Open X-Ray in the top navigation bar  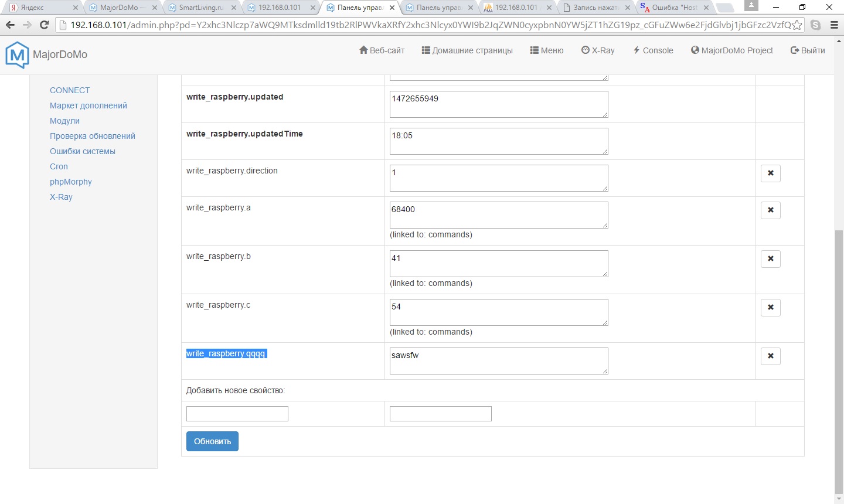click(598, 50)
